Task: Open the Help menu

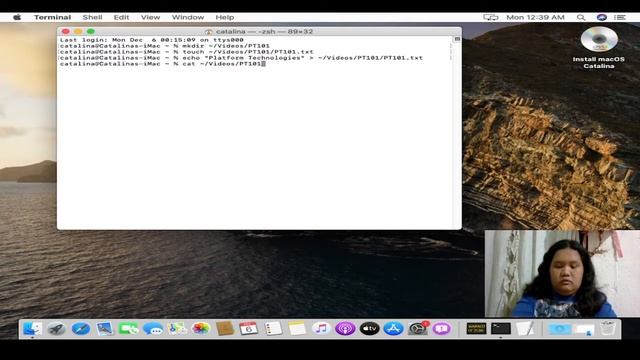Action: pos(224,18)
